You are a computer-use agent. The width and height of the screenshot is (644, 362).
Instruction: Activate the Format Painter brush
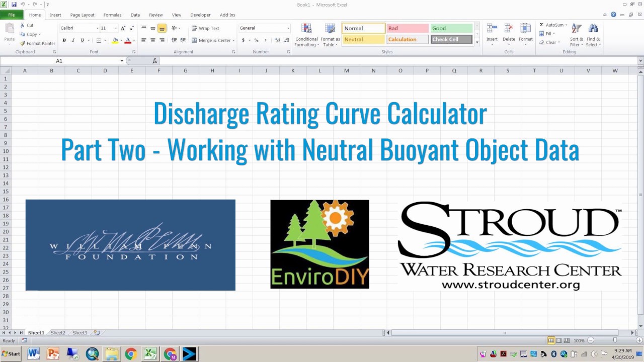[23, 43]
